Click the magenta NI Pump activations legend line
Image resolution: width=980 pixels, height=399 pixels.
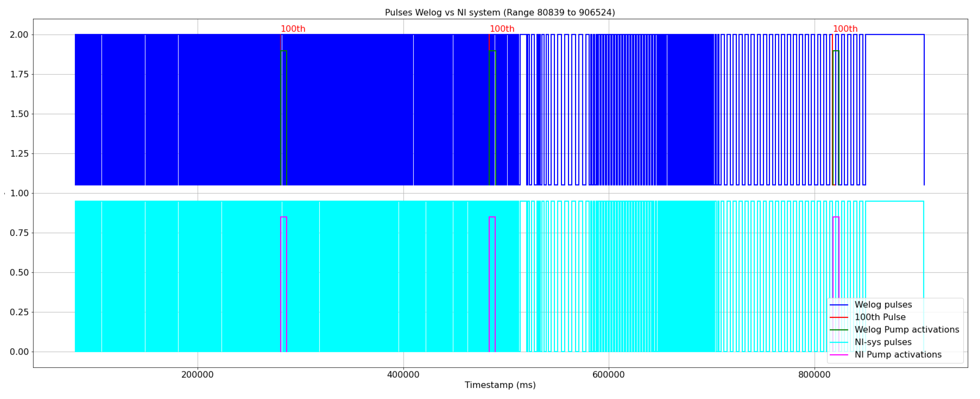(839, 355)
